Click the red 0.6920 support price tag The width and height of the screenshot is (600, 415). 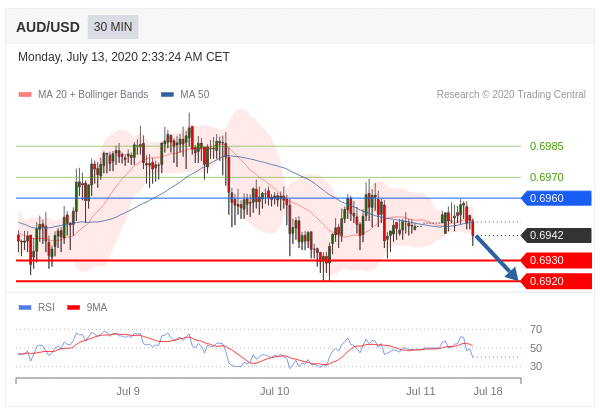[556, 282]
